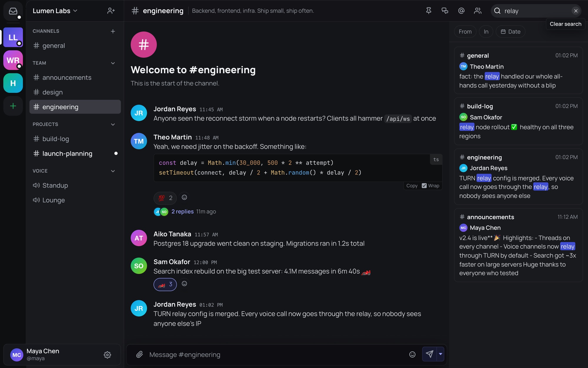Send the message with the paper plane button
588x368 pixels.
[x=429, y=354]
